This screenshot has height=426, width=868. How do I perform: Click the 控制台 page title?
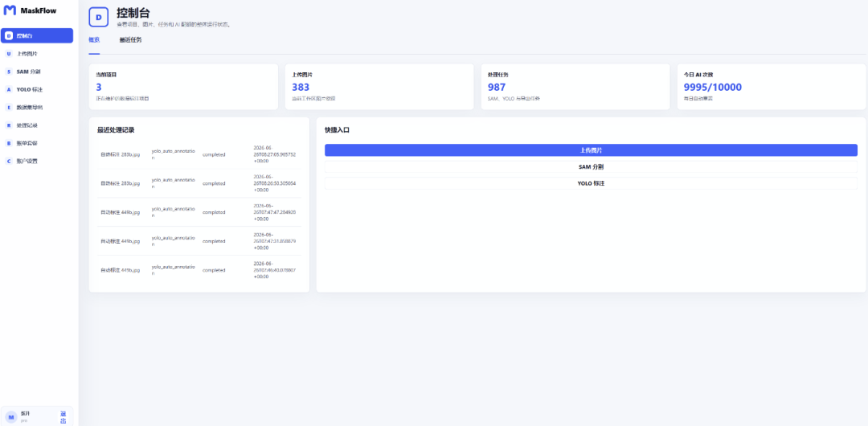click(x=133, y=14)
